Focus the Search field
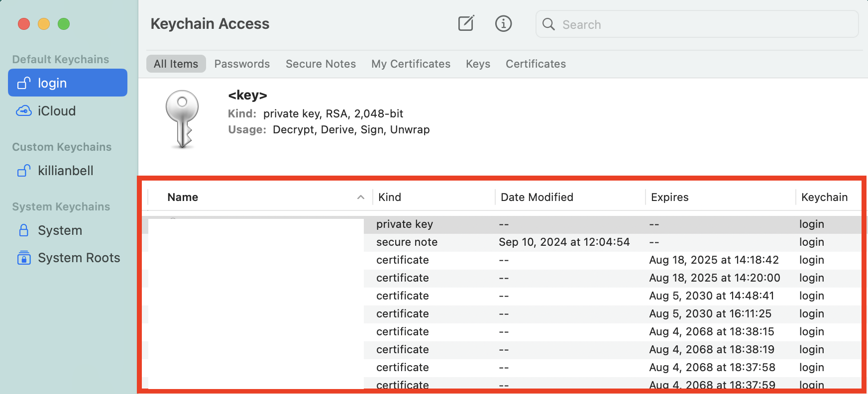This screenshot has width=868, height=394. (x=697, y=24)
